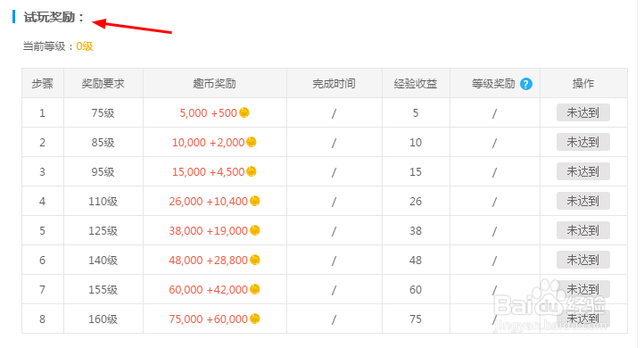Click the orange 0级 current level text
The width and height of the screenshot is (644, 348).
point(85,46)
